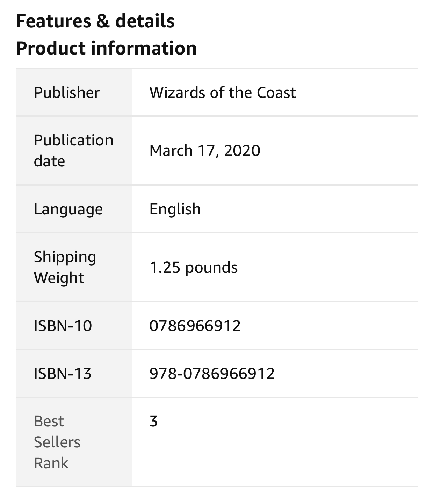Click the Publisher label cell

74,93
